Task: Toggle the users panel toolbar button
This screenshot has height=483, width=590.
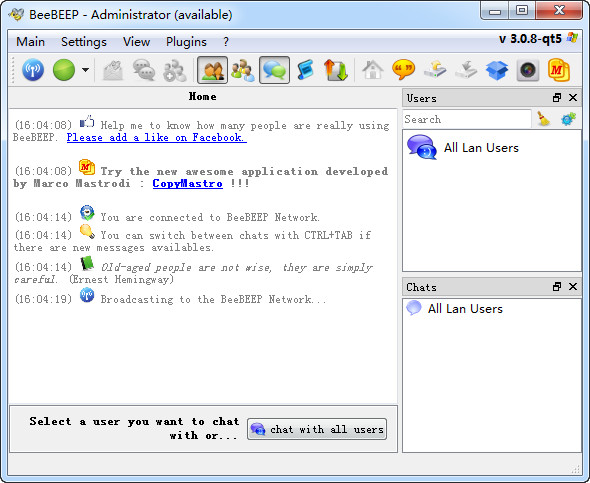Action: 213,70
